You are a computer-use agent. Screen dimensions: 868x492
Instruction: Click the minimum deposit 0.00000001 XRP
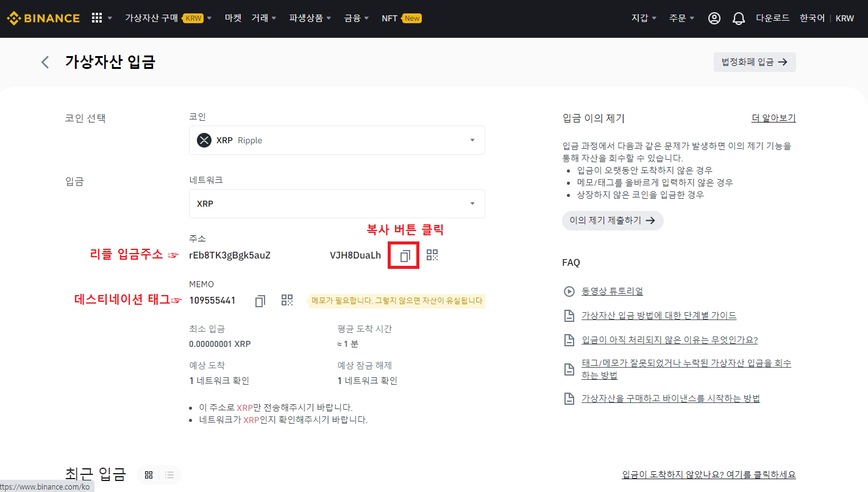(219, 344)
